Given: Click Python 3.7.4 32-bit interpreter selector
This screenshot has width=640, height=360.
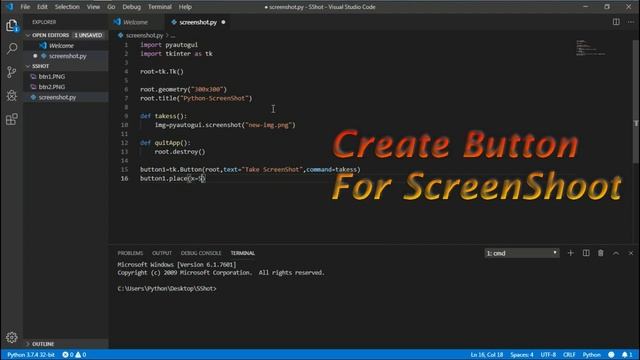Looking at the screenshot, I should [x=31, y=355].
